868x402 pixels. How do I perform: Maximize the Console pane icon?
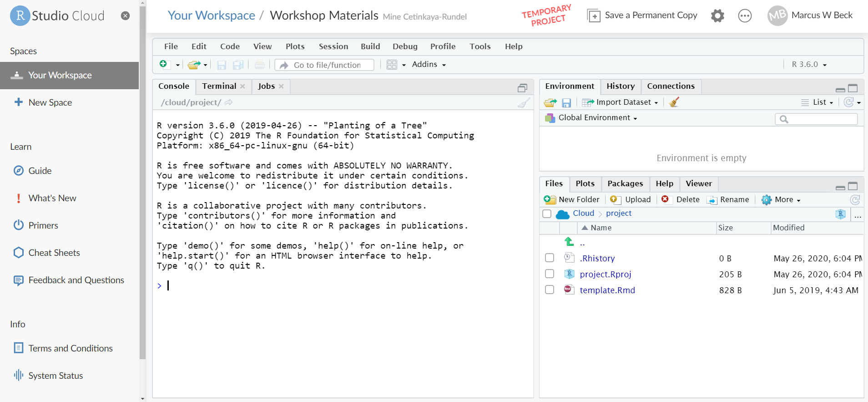pos(522,88)
